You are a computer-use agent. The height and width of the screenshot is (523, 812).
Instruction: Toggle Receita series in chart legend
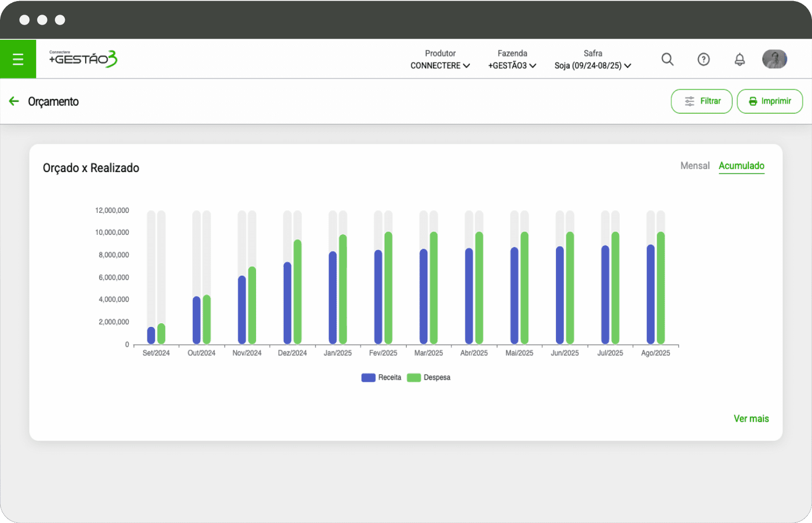pyautogui.click(x=381, y=378)
